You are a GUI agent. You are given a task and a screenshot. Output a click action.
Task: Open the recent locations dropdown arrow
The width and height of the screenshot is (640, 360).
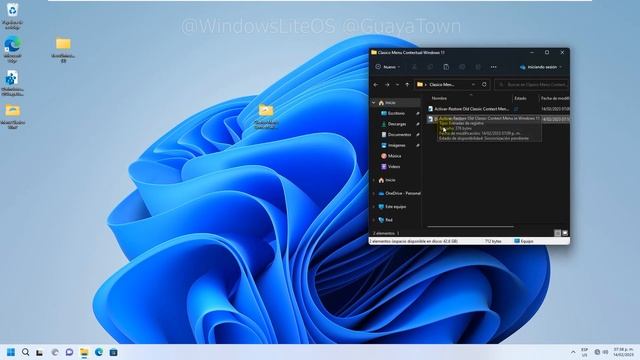click(397, 85)
